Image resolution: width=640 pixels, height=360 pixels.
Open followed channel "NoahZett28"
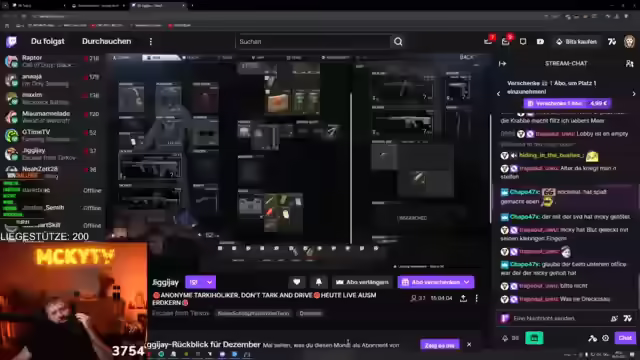point(52,171)
